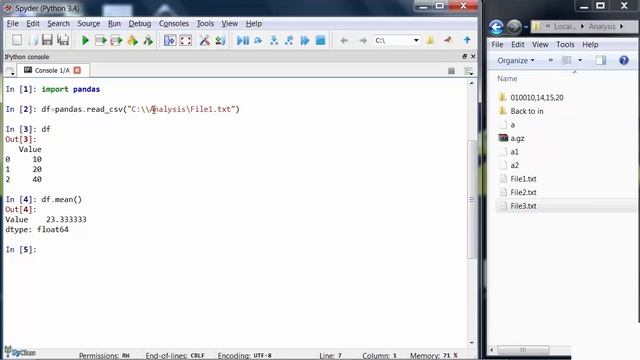Open the Tools menu in Spyder
This screenshot has width=640, height=360.
point(205,24)
